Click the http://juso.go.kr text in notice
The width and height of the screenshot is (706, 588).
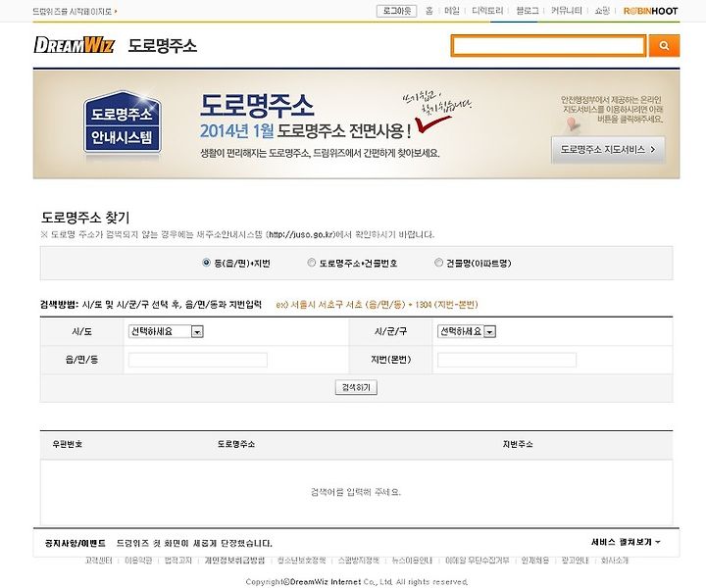point(301,234)
